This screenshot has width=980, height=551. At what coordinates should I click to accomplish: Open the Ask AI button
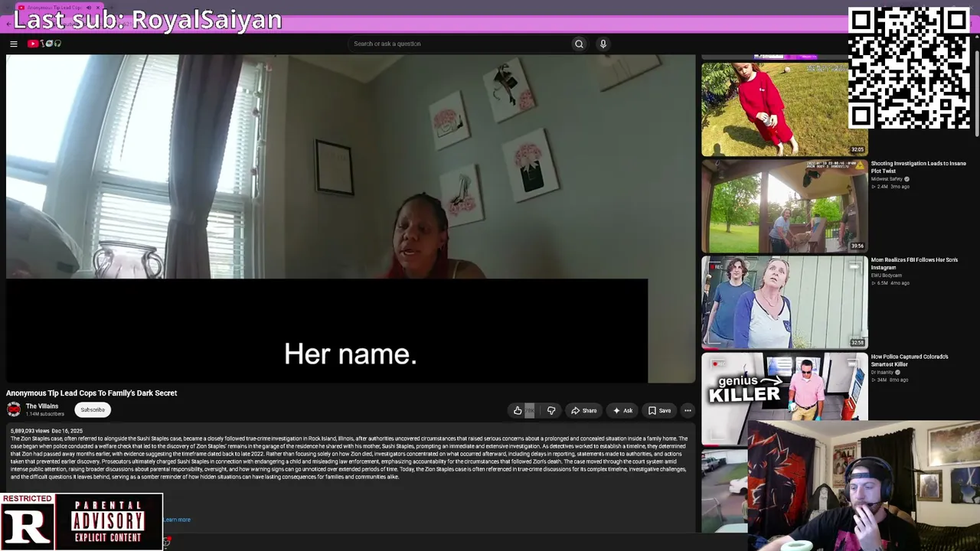click(622, 411)
